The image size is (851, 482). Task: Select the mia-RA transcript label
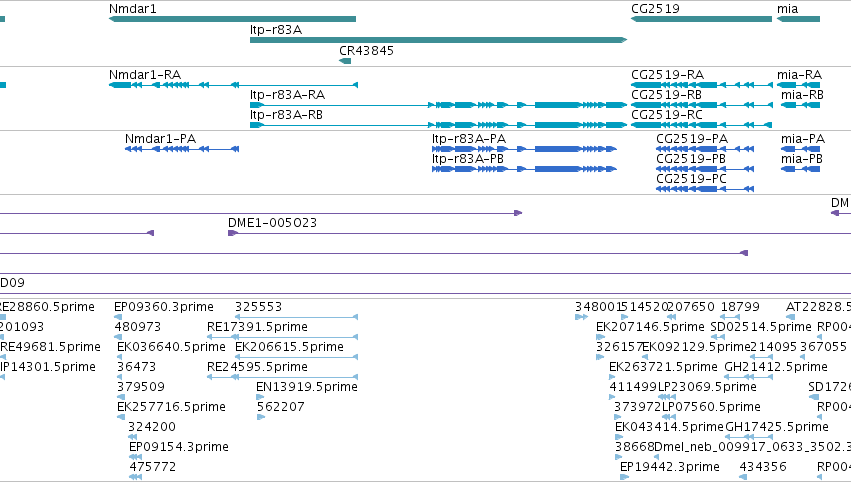[x=799, y=74]
